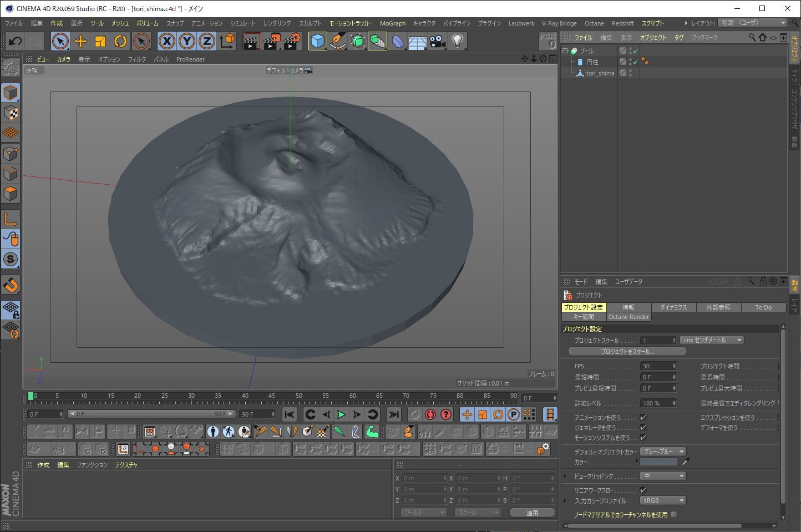Viewport: 801px width, 532px height.
Task: Select the tori_shima object
Action: pyautogui.click(x=600, y=73)
